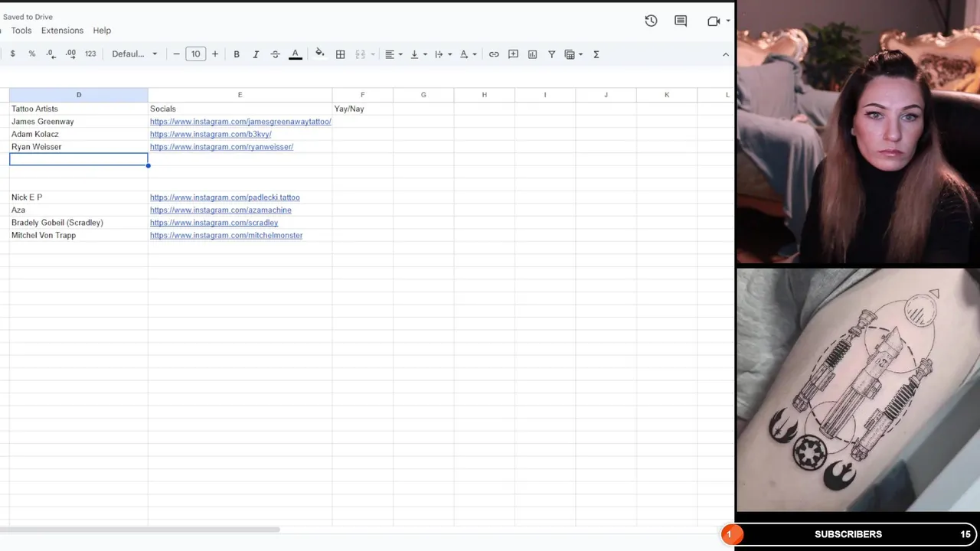
Task: Select column H header
Action: coord(484,95)
